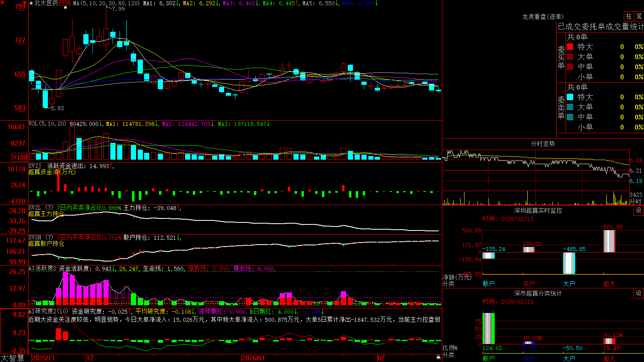Switch 龙虎看盘 to 笔 tick view
The image size is (644, 362).
(x=639, y=16)
